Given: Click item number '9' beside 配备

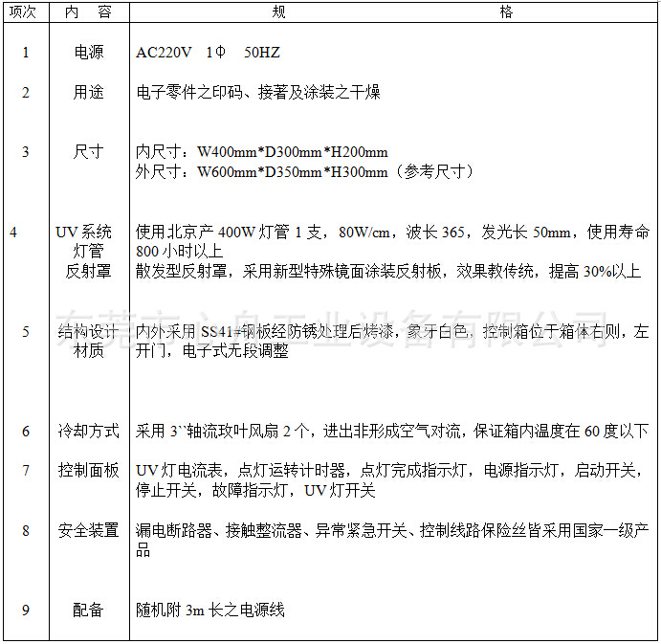Looking at the screenshot, I should tap(26, 611).
